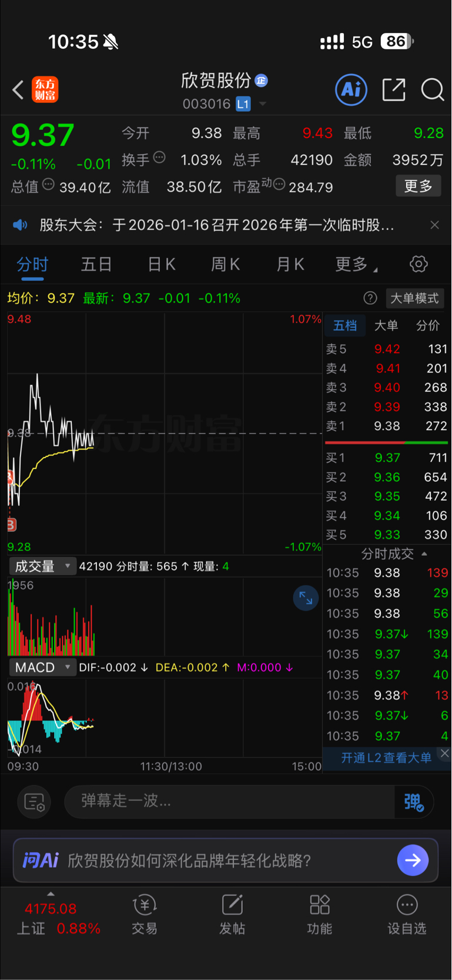Switch to 月K chart tab

click(x=290, y=264)
